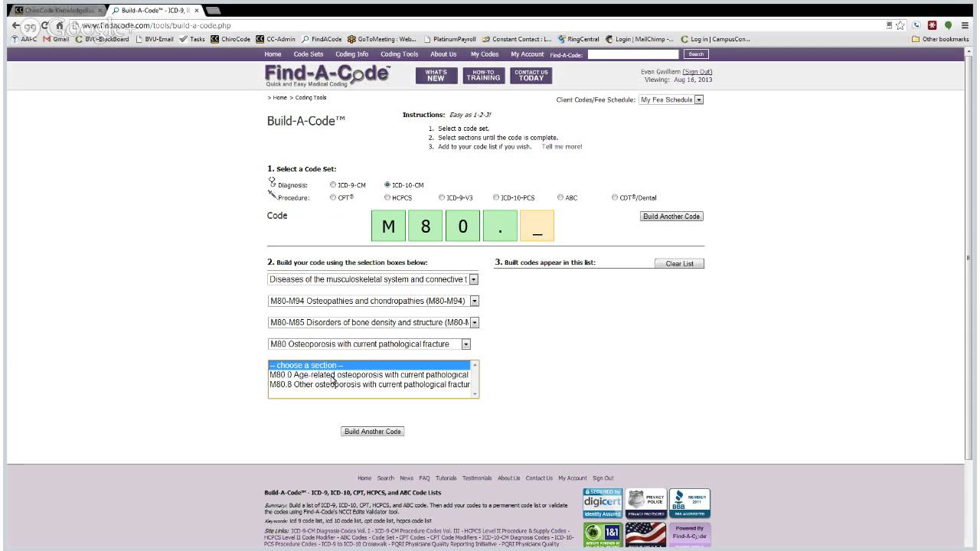Click the BBB member badge
This screenshot has width=980, height=551.
coord(690,503)
